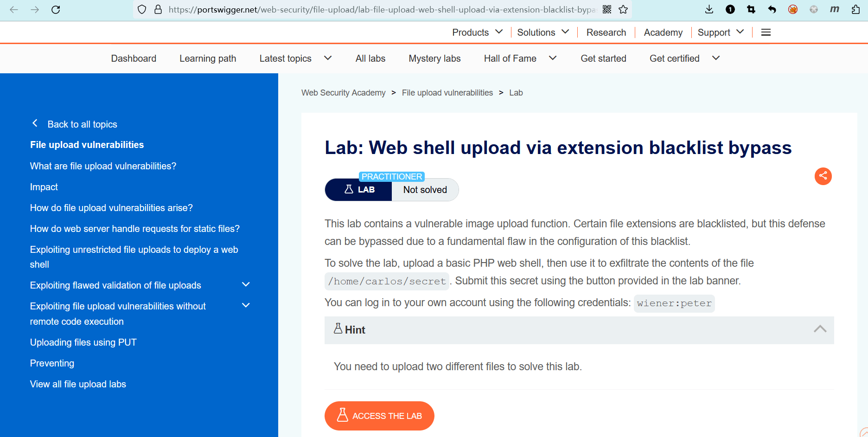The height and width of the screenshot is (437, 868).
Task: Open the browser downloads panel
Action: pyautogui.click(x=709, y=9)
